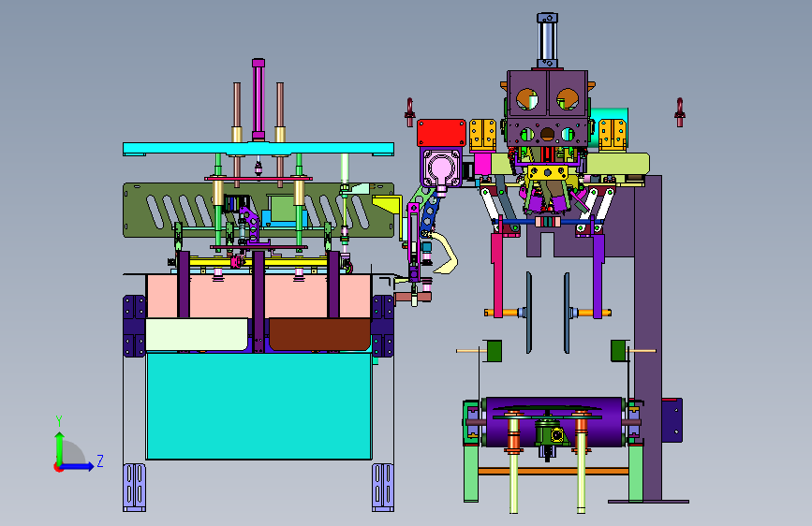Pick the bottom-right foot of left machine
The width and height of the screenshot is (812, 526).
[383, 488]
